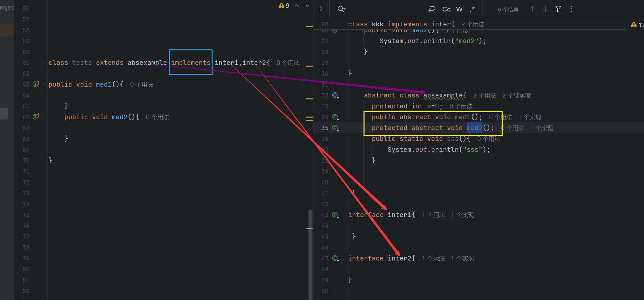Click '1 个实现' hint beside inter2
The height and width of the screenshot is (300, 644).
[x=462, y=259]
